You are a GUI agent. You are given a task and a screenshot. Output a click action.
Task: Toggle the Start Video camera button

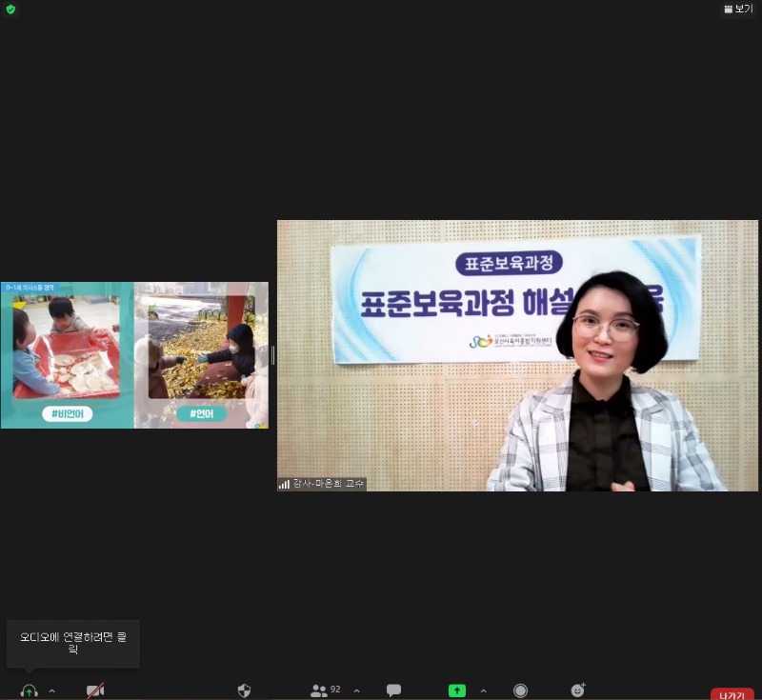pyautogui.click(x=95, y=690)
